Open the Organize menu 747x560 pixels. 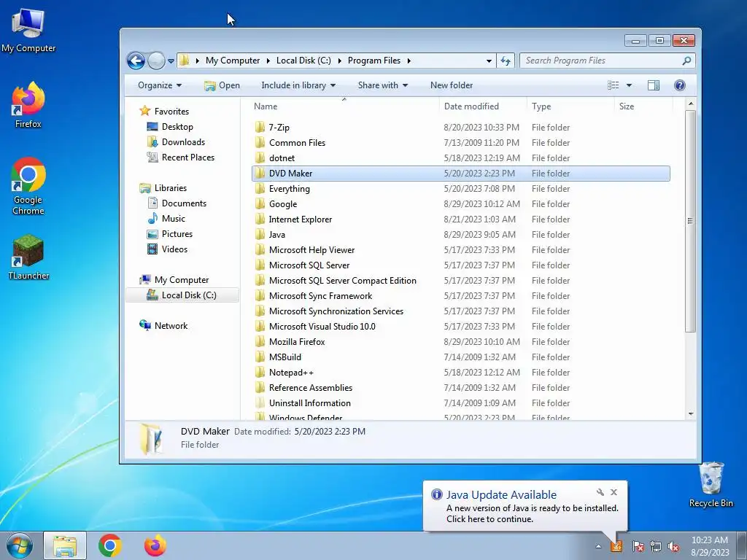[160, 85]
